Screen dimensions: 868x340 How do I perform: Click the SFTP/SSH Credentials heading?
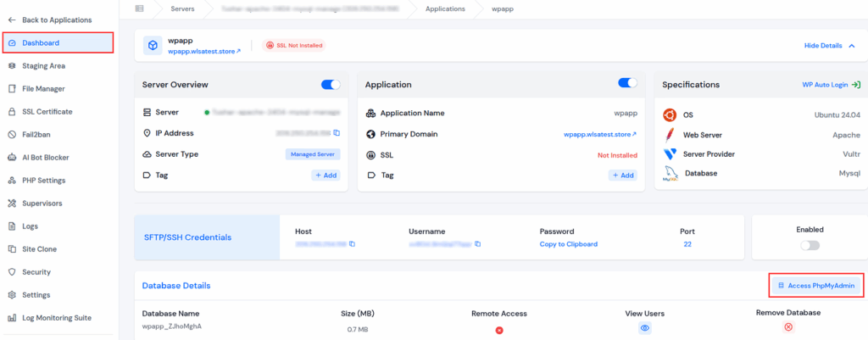[187, 237]
